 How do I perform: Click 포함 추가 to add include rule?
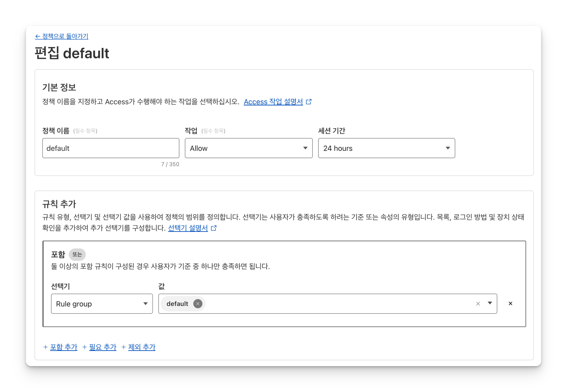pos(64,347)
